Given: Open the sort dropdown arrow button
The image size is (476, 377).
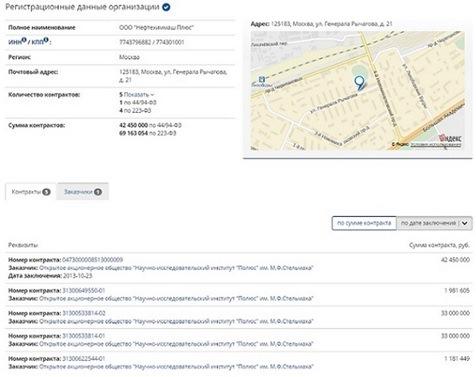Looking at the screenshot, I should pos(465,223).
